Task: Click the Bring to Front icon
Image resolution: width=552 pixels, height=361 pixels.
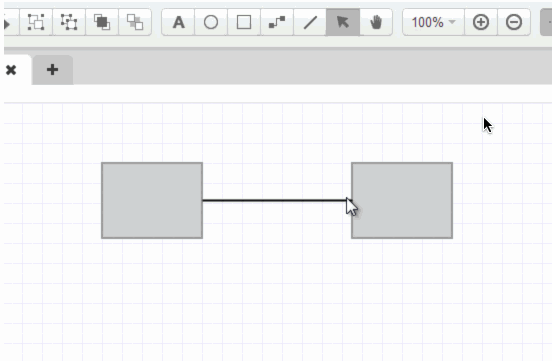Action: click(102, 22)
